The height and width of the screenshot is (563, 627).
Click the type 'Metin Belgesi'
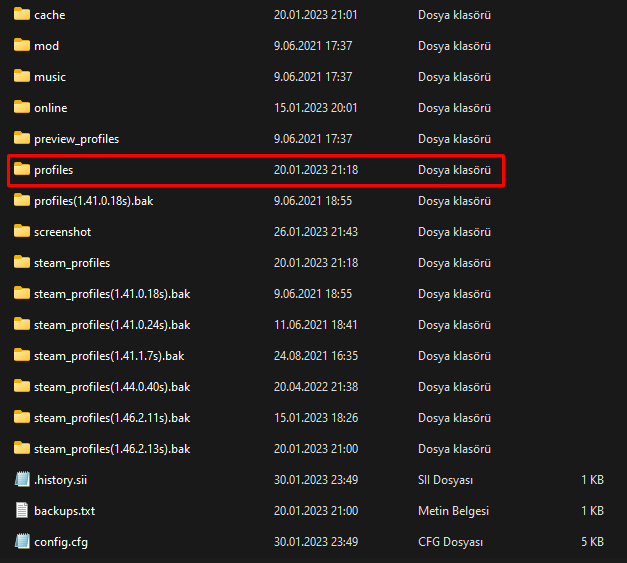point(453,511)
